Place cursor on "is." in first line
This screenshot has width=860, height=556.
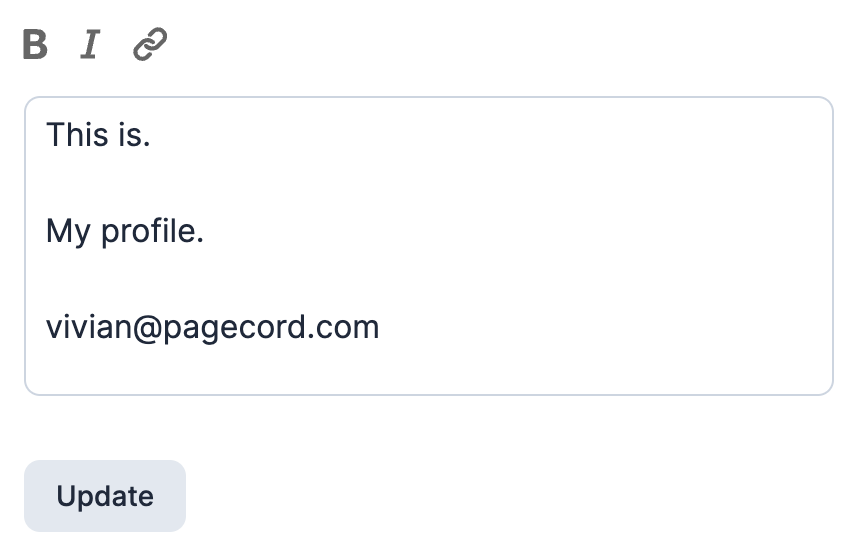(133, 135)
